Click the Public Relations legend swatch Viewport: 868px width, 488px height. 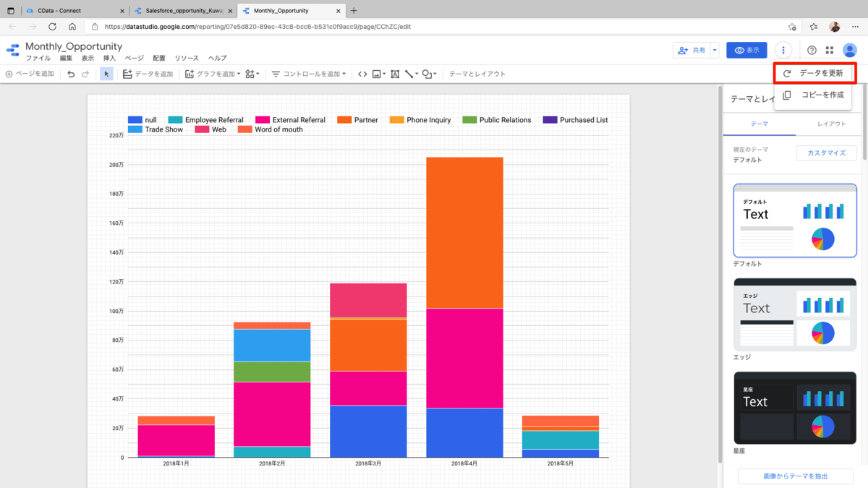(x=469, y=120)
